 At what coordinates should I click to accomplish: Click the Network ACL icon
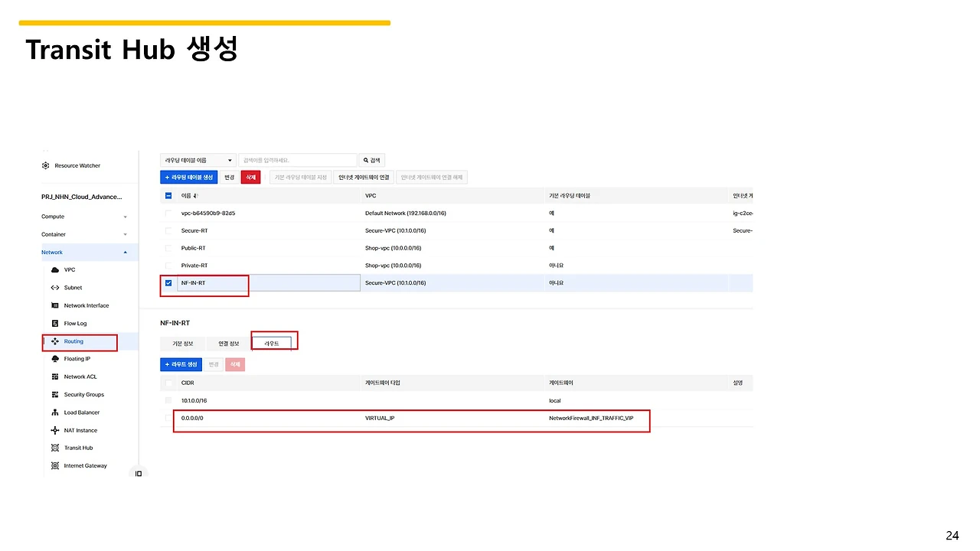(55, 377)
